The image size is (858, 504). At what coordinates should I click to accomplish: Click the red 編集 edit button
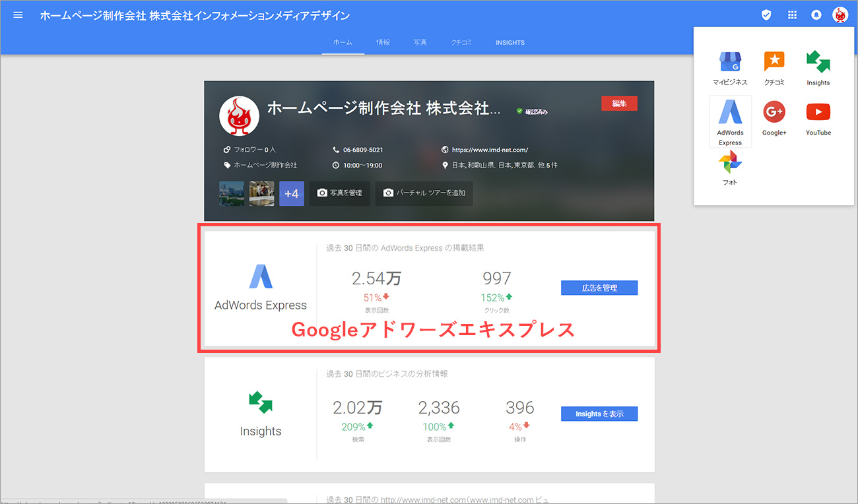(619, 103)
